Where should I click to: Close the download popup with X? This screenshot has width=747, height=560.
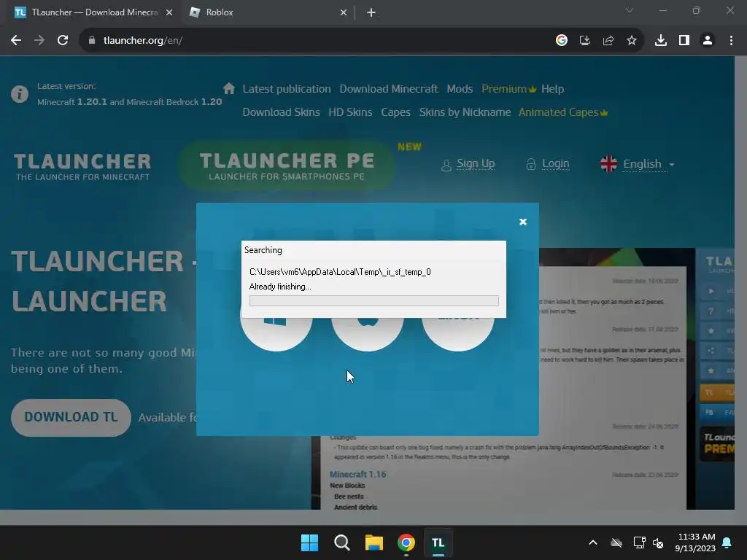[x=522, y=222]
